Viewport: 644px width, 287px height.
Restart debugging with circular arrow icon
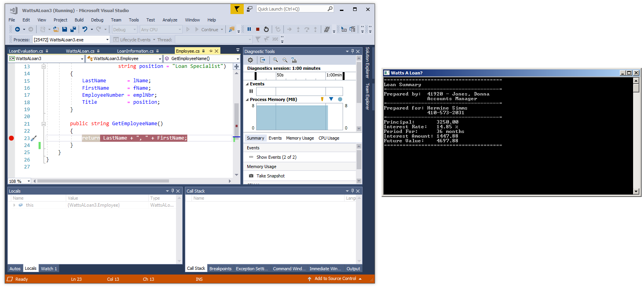[266, 29]
